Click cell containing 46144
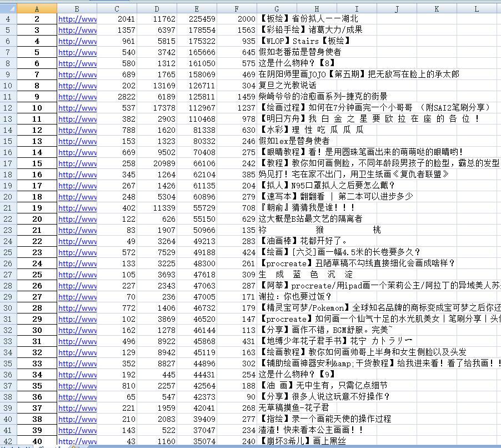The height and width of the screenshot is (448, 501). [197, 330]
